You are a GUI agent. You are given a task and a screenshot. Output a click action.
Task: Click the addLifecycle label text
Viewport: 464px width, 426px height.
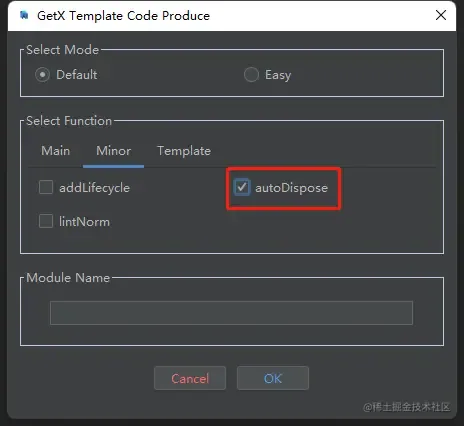point(95,188)
